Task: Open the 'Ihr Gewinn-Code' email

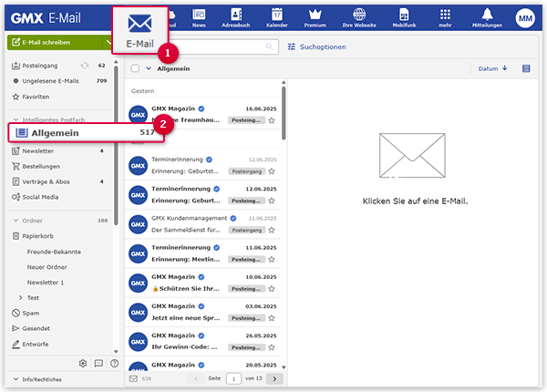Action: click(x=202, y=342)
